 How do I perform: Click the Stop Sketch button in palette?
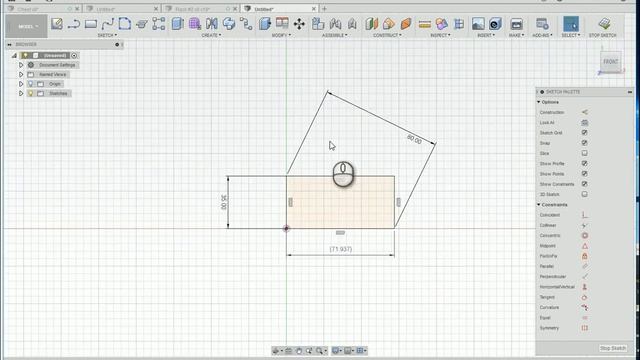[x=613, y=348]
